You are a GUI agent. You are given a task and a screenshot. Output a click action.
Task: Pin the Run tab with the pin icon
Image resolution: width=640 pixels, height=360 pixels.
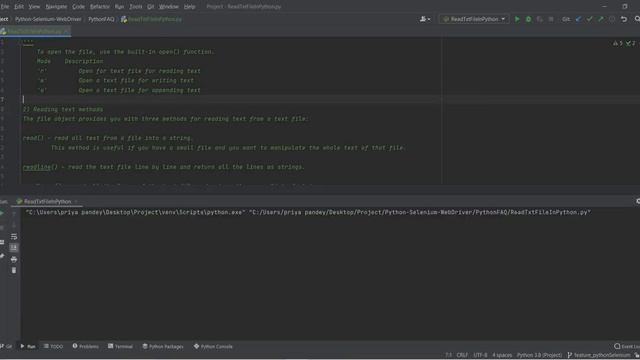[x=2, y=256]
